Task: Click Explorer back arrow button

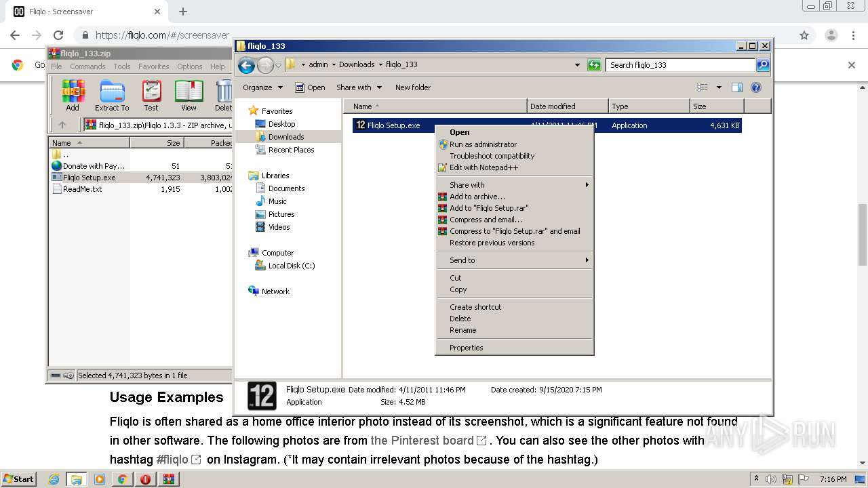Action: pos(247,65)
